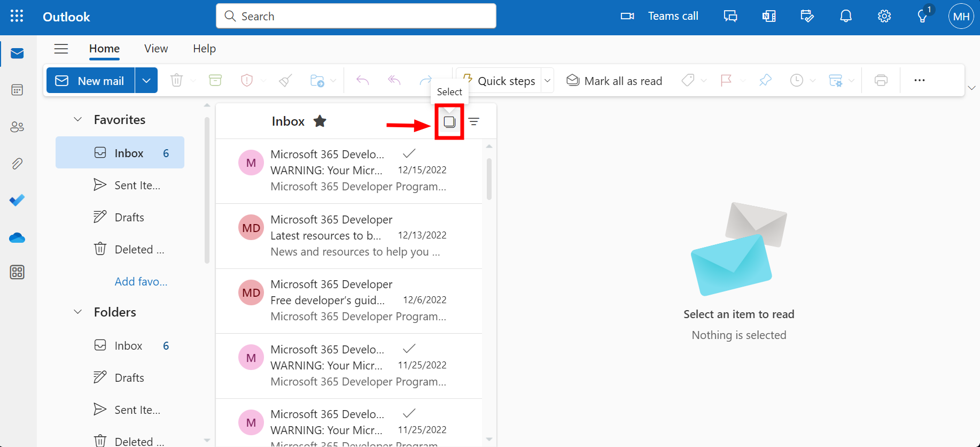Screen dimensions: 980x447
Task: Click the New mail button
Action: coord(91,80)
